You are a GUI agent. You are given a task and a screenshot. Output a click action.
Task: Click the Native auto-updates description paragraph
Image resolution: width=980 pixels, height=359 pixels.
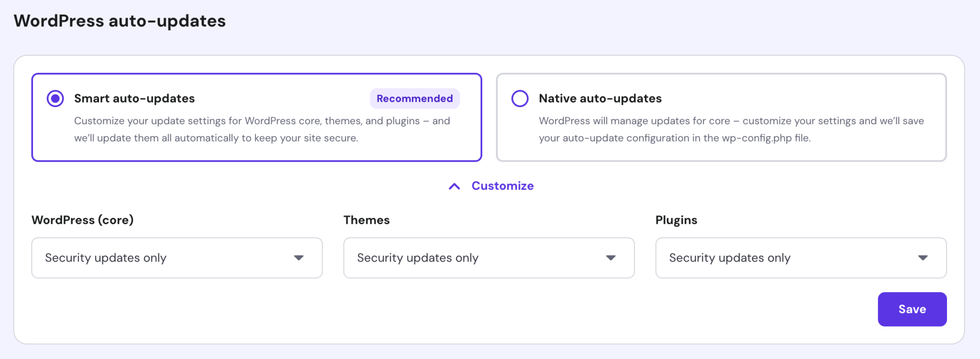(731, 130)
